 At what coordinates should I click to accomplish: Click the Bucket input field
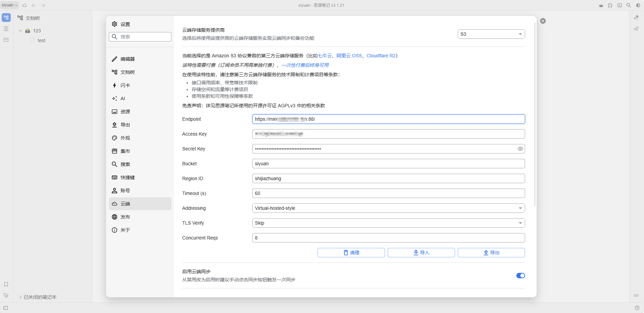[x=388, y=164]
